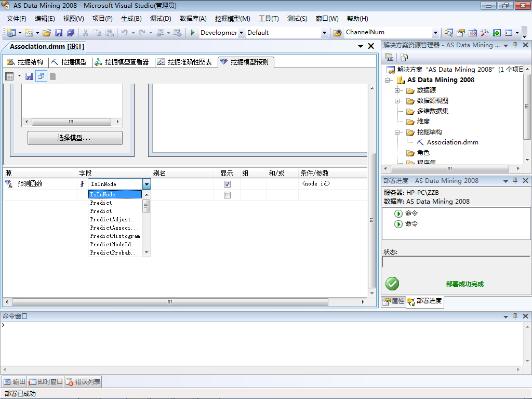Open the view switch dropdown arrow beside grid icon
This screenshot has height=399, width=532.
[x=19, y=76]
